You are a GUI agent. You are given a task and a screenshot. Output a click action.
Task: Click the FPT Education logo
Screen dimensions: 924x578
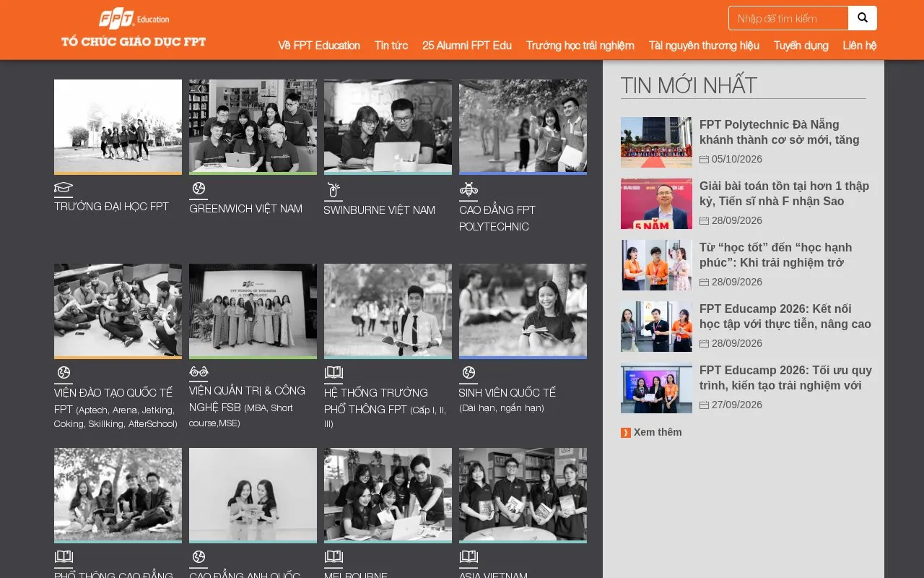[134, 28]
